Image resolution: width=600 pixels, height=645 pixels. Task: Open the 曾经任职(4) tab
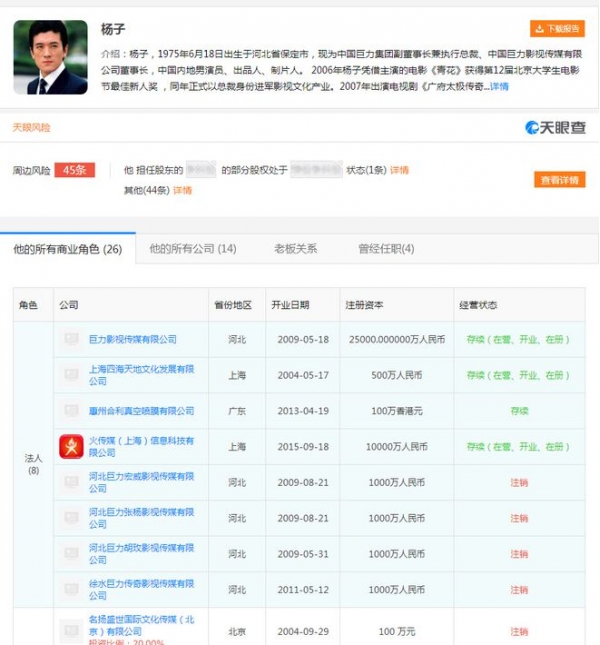click(x=386, y=248)
